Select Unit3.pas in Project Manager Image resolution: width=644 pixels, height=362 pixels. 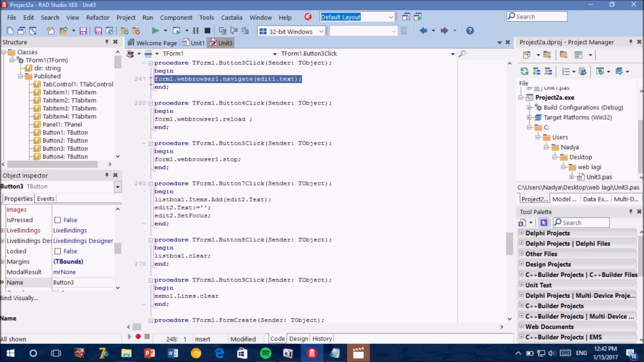pos(599,177)
